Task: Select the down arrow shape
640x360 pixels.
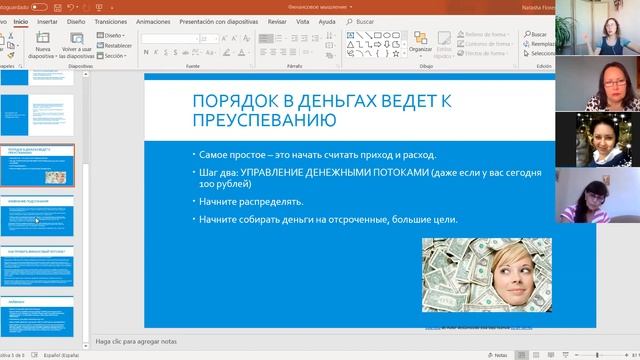Action: (387, 44)
